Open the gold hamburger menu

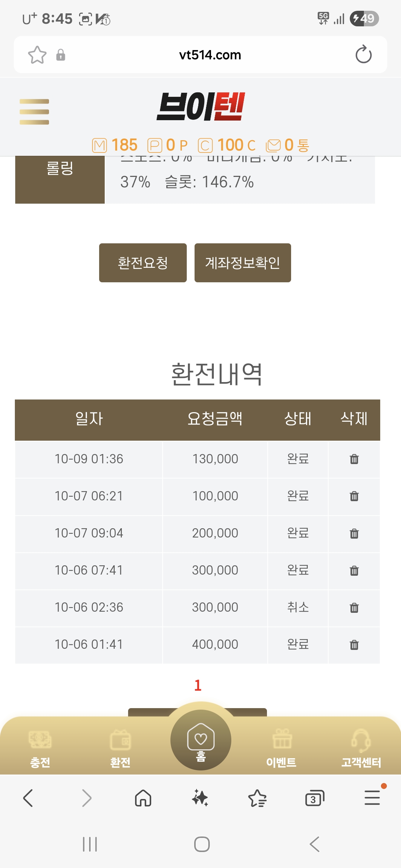[x=34, y=112]
